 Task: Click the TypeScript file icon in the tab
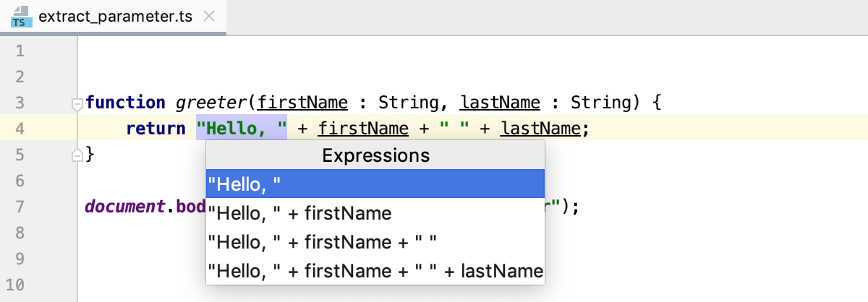(x=20, y=17)
